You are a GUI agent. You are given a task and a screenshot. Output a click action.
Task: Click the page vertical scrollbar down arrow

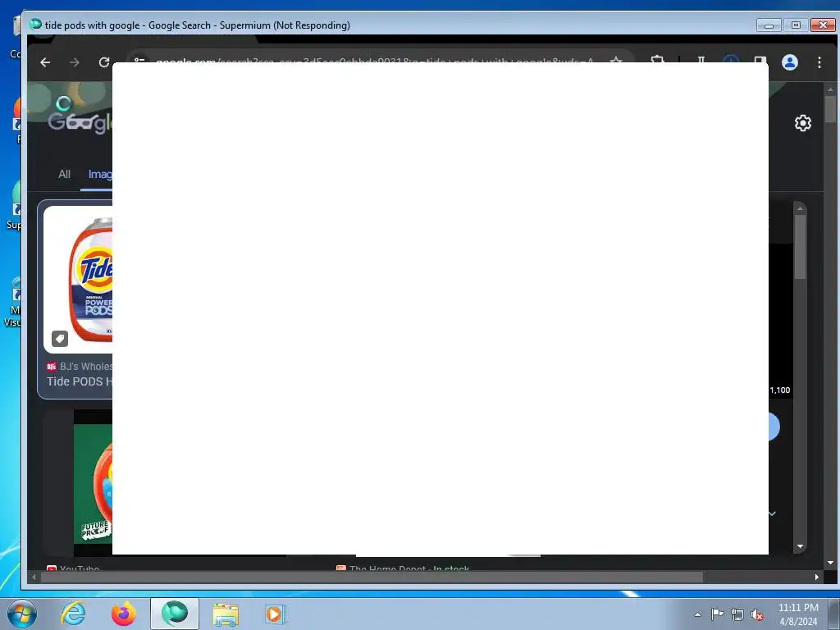click(x=830, y=563)
